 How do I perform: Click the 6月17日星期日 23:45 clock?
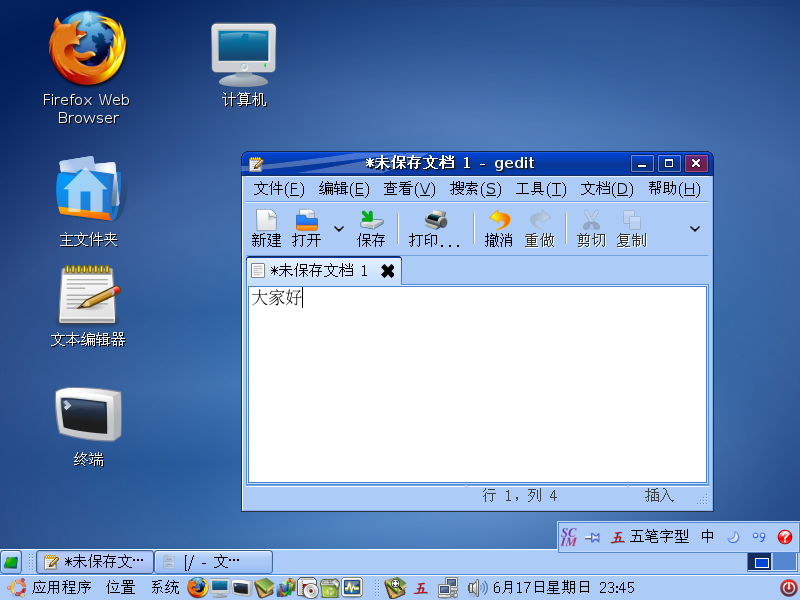pyautogui.click(x=563, y=588)
